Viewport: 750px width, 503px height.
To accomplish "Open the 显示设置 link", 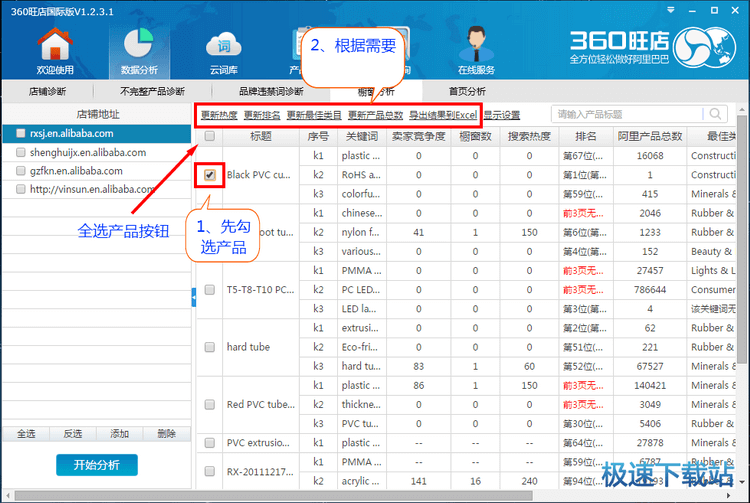I will point(502,115).
